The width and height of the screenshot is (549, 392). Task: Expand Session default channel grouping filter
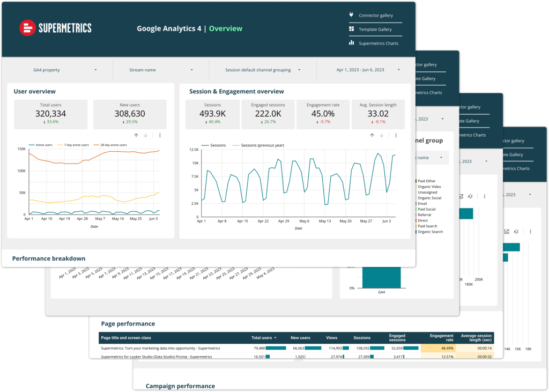point(263,70)
